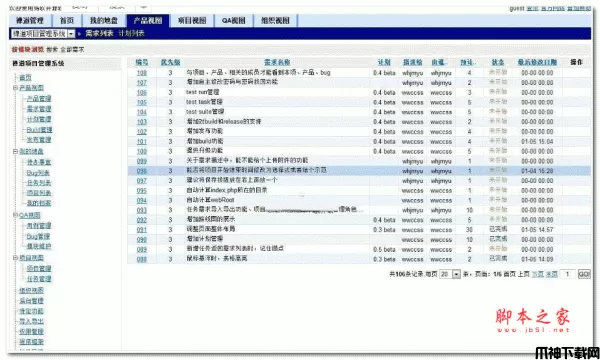Open requirement number 108
The height and width of the screenshot is (360, 600).
(x=142, y=73)
